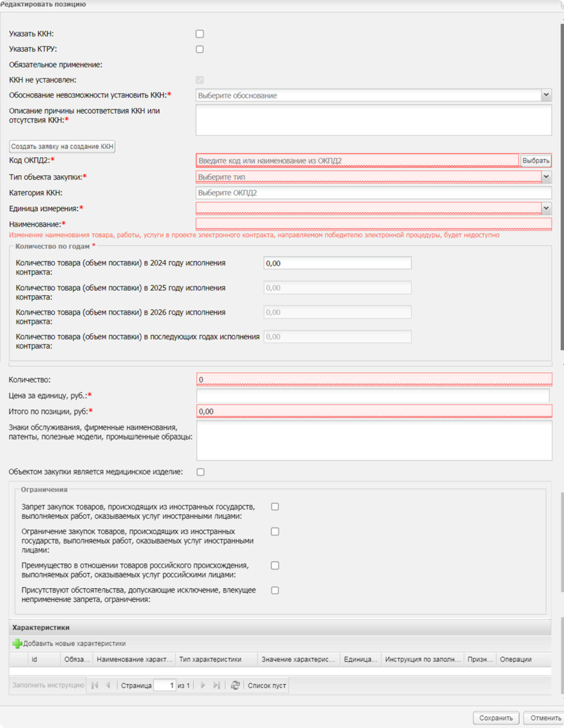Click the 'Операции' column header
Viewport: 564px width, 728px height.
[x=524, y=660]
